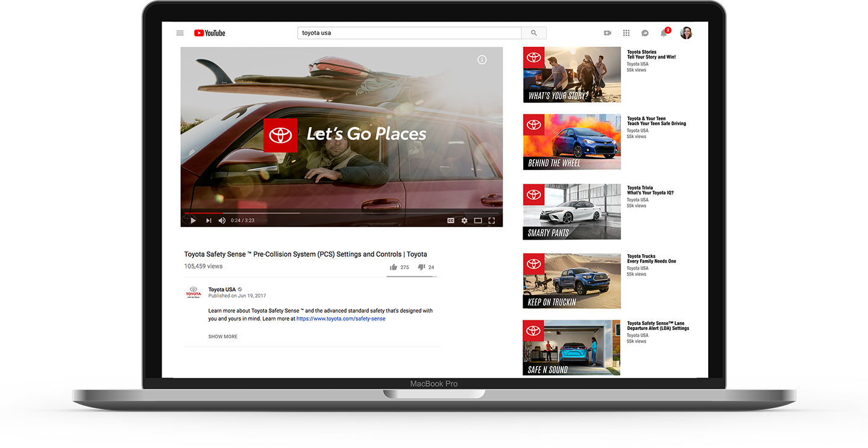Viewport: 868px width, 448px height.
Task: Click the search magnifier button
Action: coord(533,33)
